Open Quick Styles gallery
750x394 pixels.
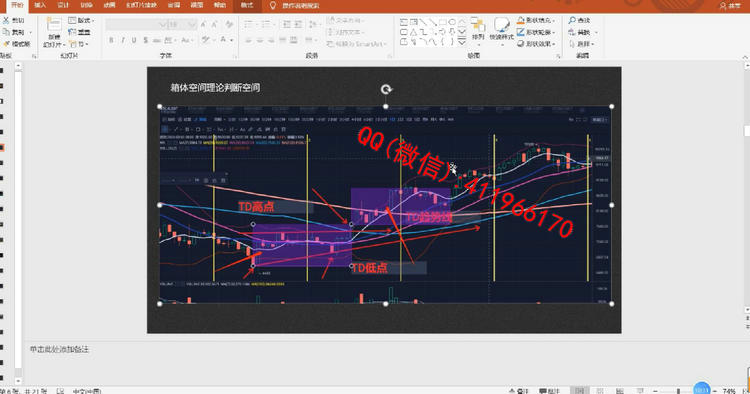coord(502,31)
